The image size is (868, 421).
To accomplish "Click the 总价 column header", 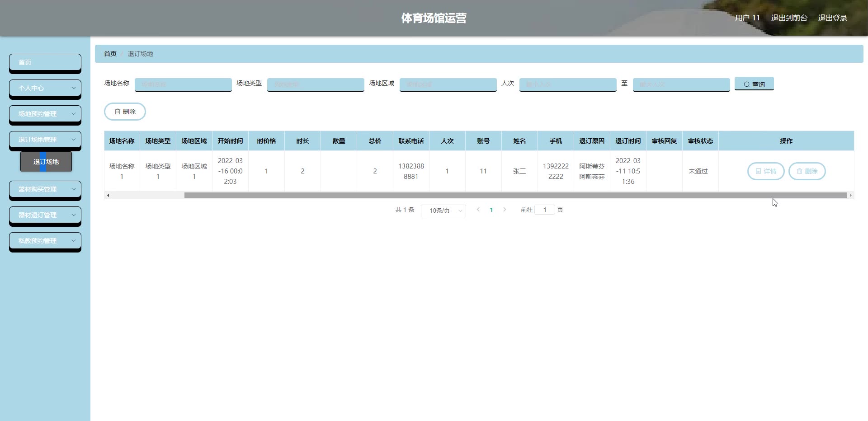I will [x=375, y=141].
